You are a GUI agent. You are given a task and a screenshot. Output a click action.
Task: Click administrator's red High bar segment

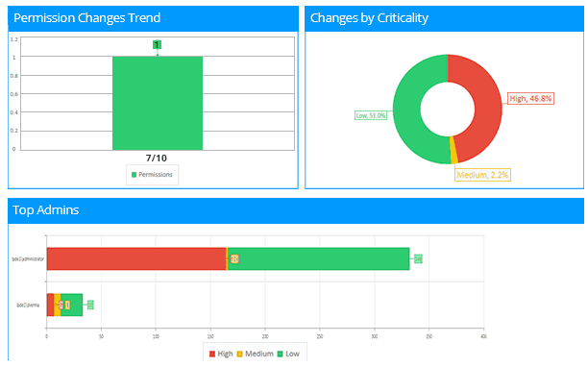(x=136, y=258)
